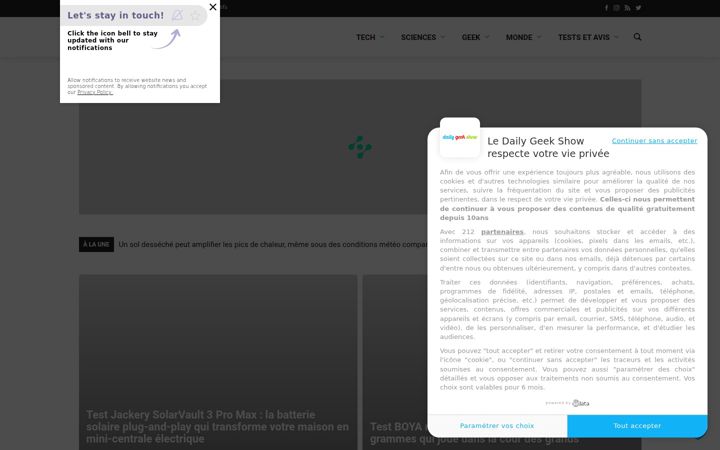Open the MONDE menu
The image size is (720, 450).
pos(519,37)
